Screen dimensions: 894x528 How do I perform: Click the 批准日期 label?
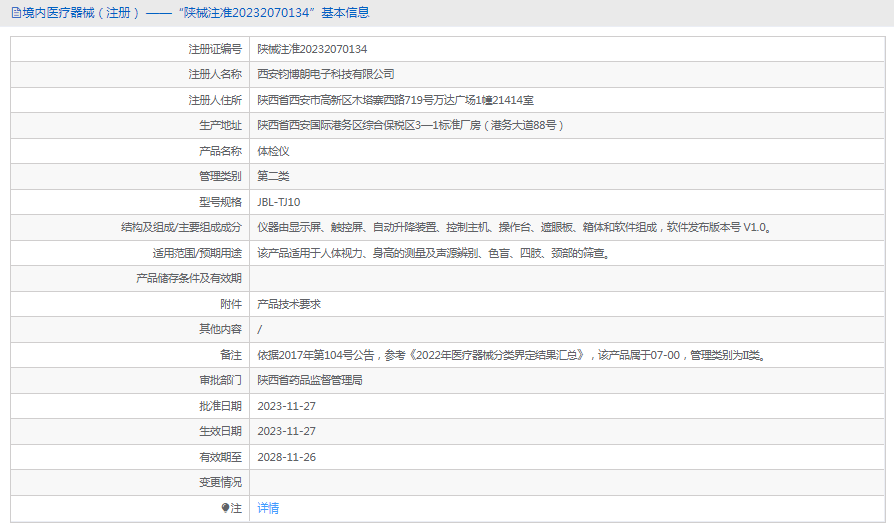click(x=220, y=406)
